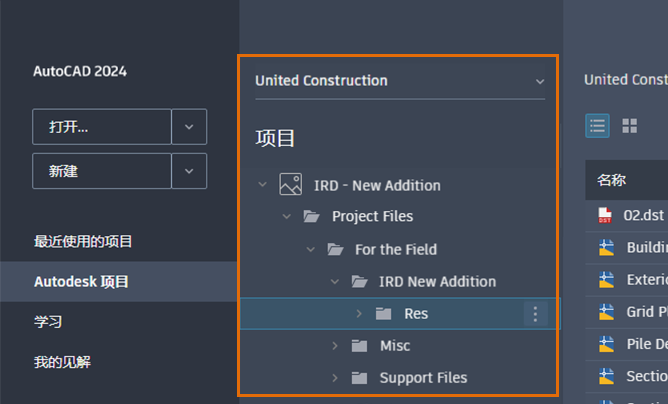Select the IRD - New Addition project label
This screenshot has height=404, width=668.
click(377, 185)
